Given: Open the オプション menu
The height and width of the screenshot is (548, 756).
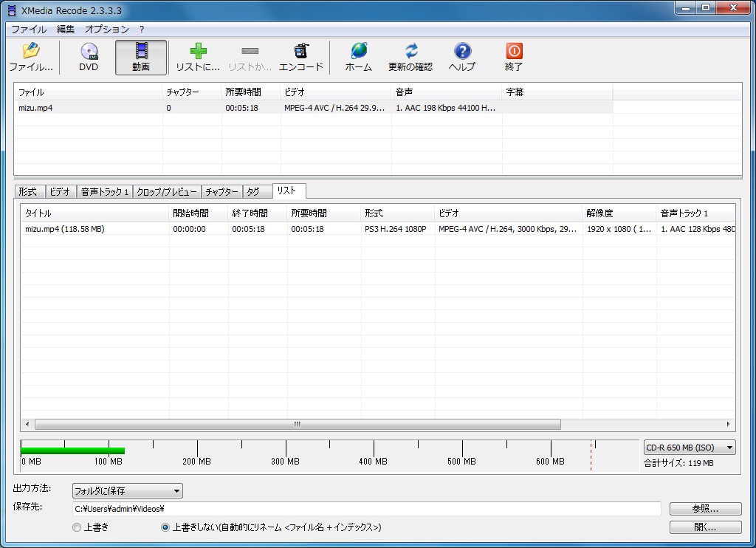Looking at the screenshot, I should 107,30.
